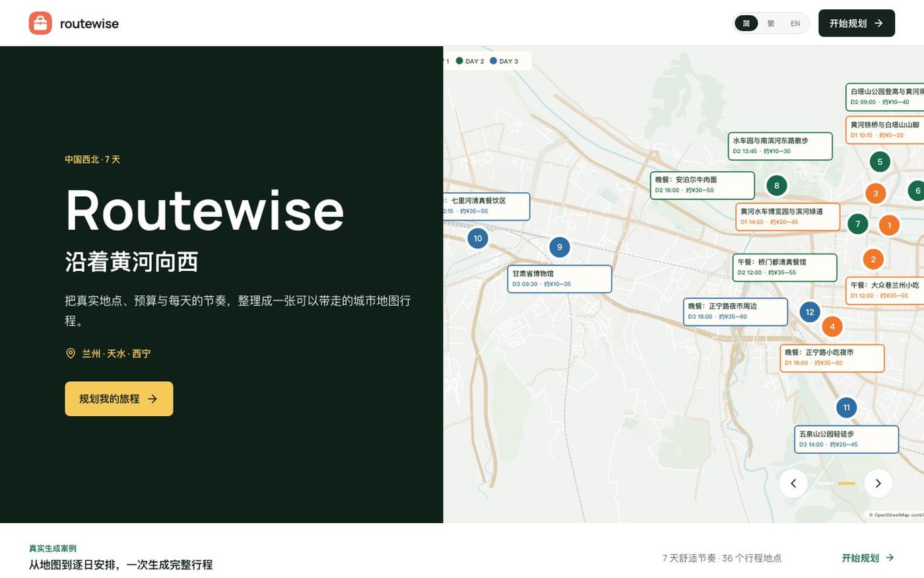The image size is (924, 578).
Task: Select green map marker 6
Action: pyautogui.click(x=917, y=191)
